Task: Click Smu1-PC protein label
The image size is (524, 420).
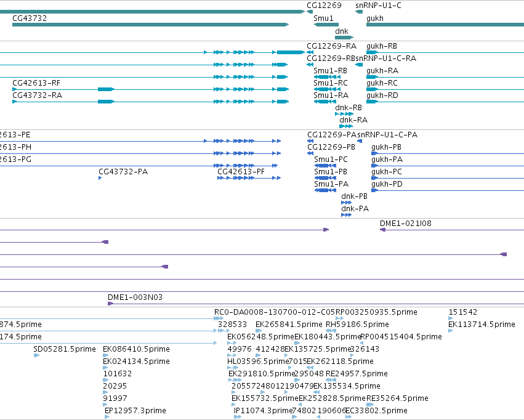Action: click(x=331, y=160)
